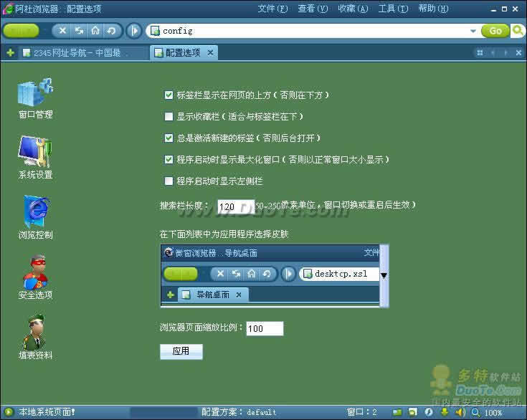Uncheck 标签栏显示在网页的上方 checkbox

(x=168, y=95)
